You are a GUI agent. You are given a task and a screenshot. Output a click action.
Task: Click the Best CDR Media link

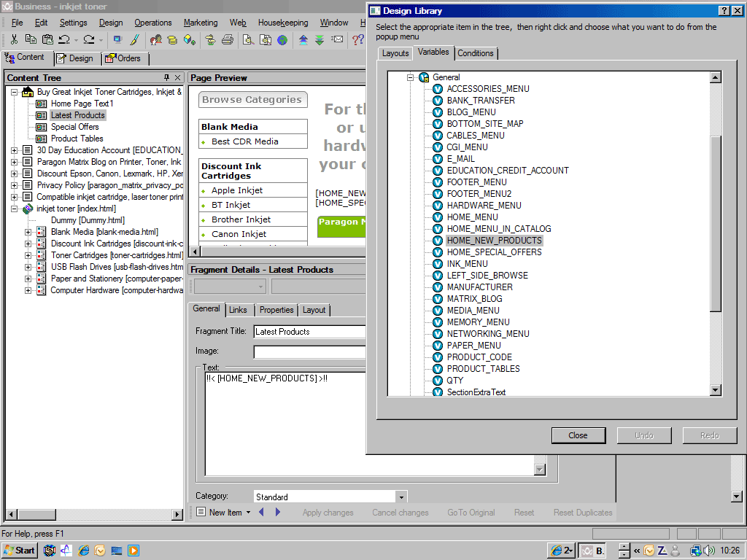click(x=244, y=141)
